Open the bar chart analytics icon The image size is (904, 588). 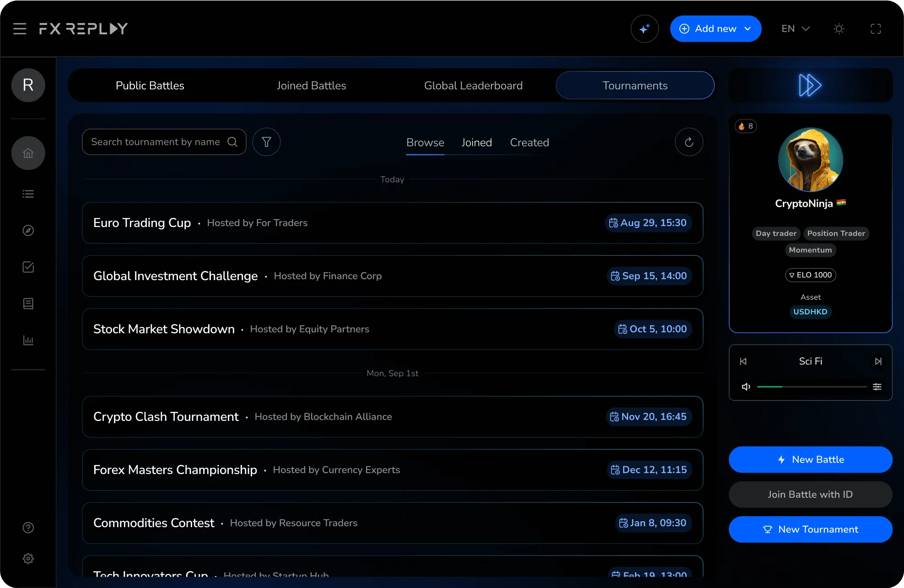click(x=28, y=340)
